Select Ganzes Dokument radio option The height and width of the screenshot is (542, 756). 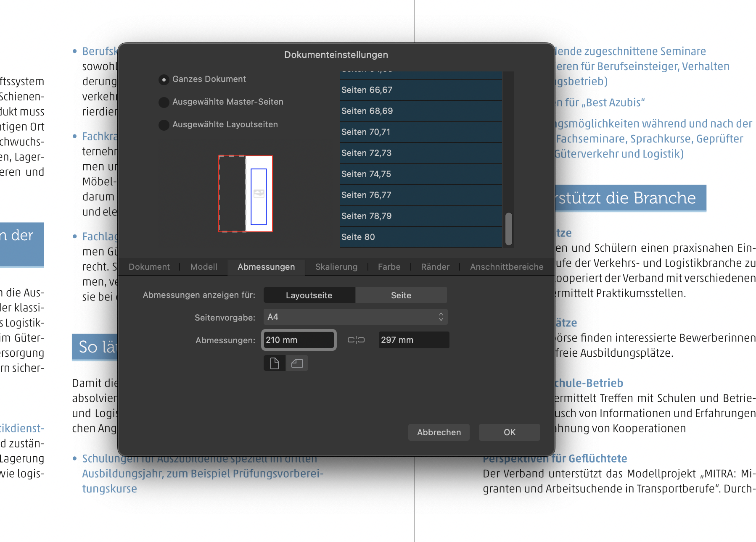tap(164, 79)
